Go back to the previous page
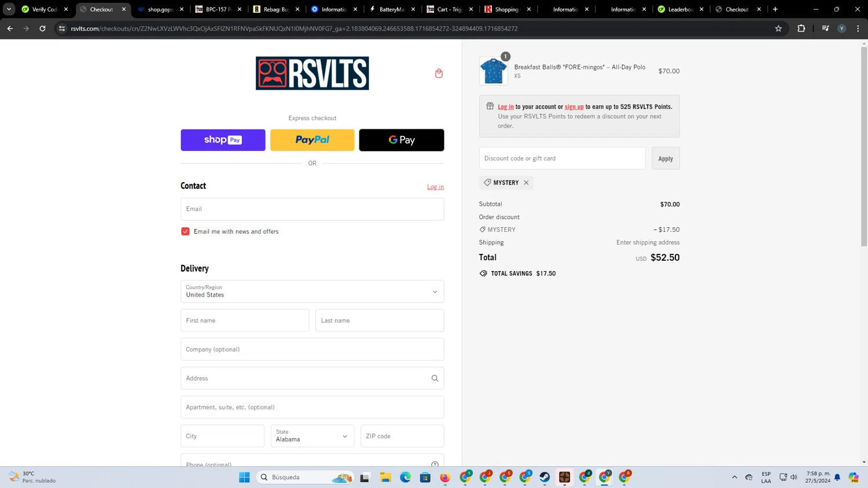 tap(10, 28)
